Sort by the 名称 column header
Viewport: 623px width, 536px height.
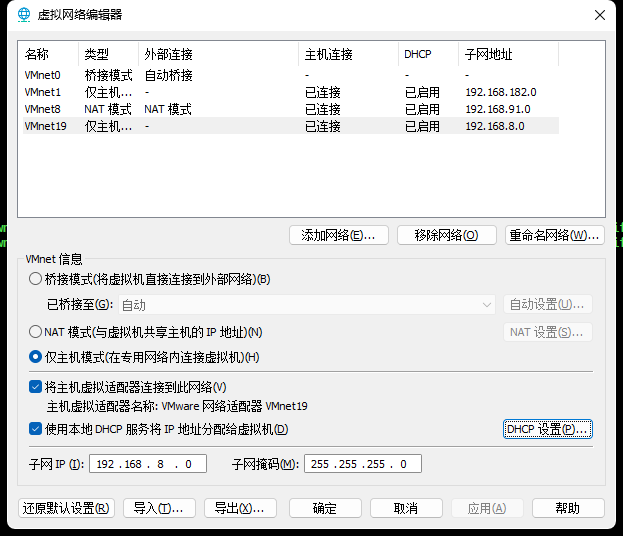(48, 54)
